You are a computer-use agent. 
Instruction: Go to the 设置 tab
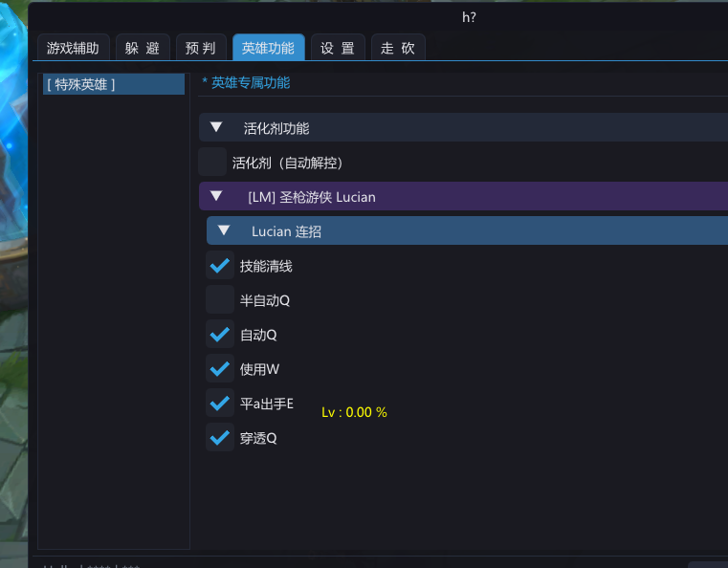tap(338, 48)
